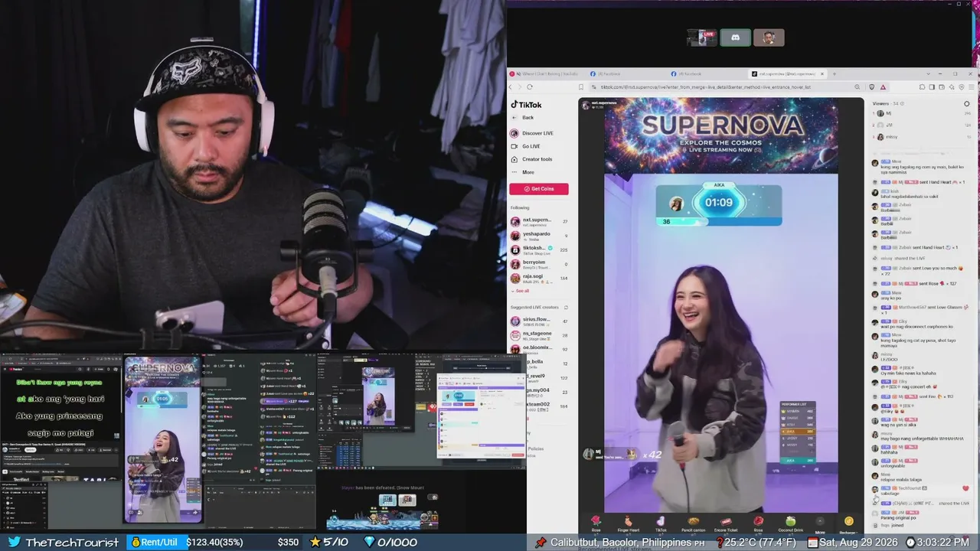The image size is (980, 551).
Task: Open the Viewers panel settings icon
Action: pos(966,104)
